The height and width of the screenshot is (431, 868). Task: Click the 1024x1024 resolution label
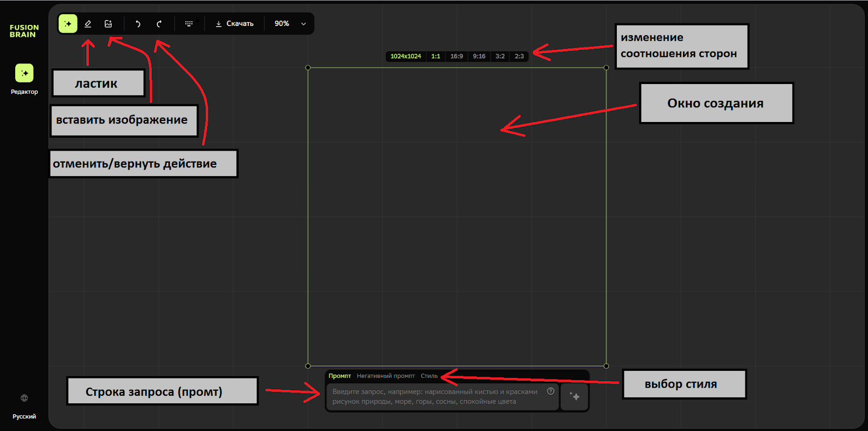[x=406, y=56]
